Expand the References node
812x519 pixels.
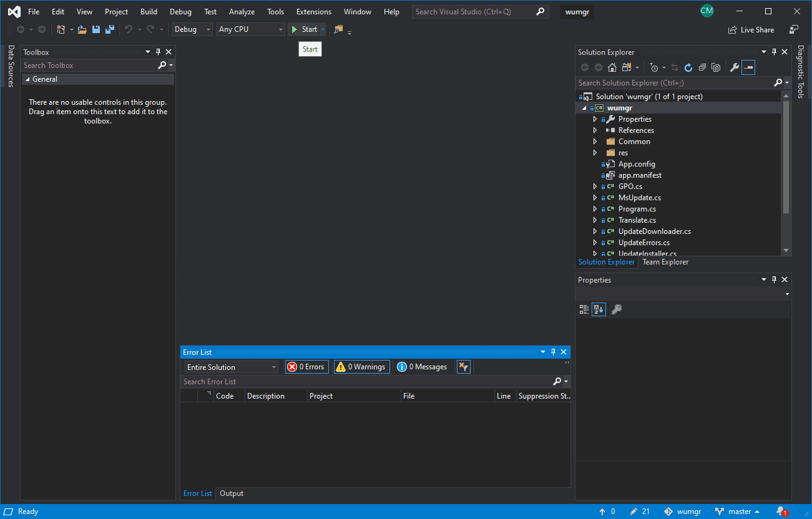594,130
